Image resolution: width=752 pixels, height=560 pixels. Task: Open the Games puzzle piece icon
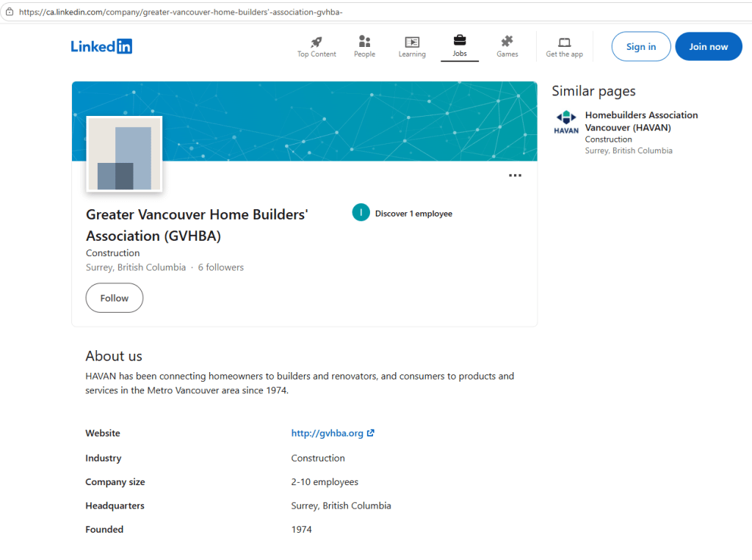(x=507, y=42)
